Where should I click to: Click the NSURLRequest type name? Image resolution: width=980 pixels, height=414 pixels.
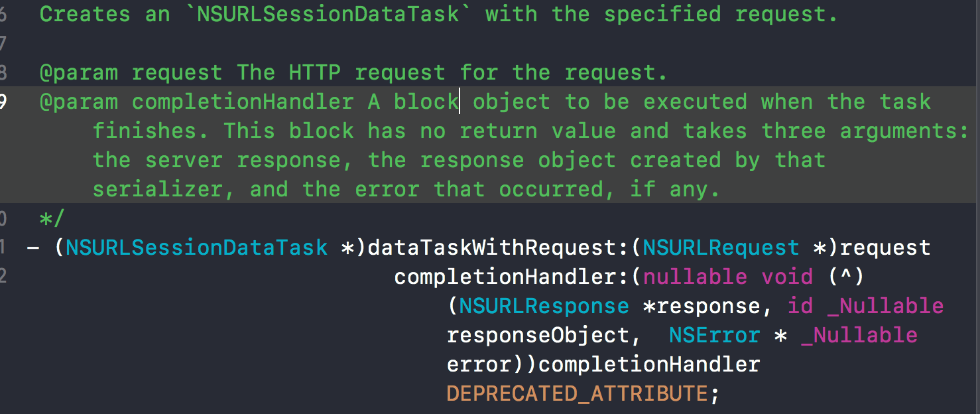(x=721, y=247)
